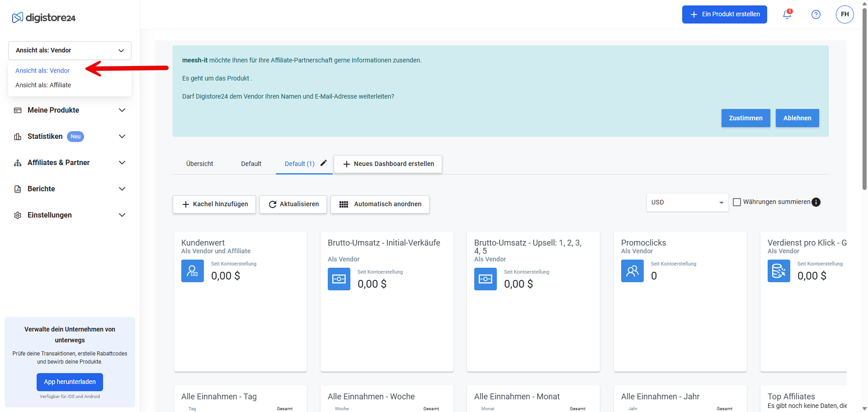Image resolution: width=868 pixels, height=412 pixels.
Task: Click the Alle Einnahmen - Monat tile title
Action: point(517,397)
